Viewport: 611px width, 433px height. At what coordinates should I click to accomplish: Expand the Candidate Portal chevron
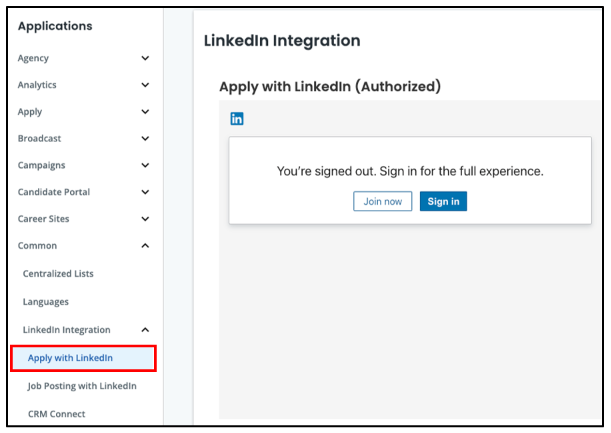pyautogui.click(x=145, y=192)
